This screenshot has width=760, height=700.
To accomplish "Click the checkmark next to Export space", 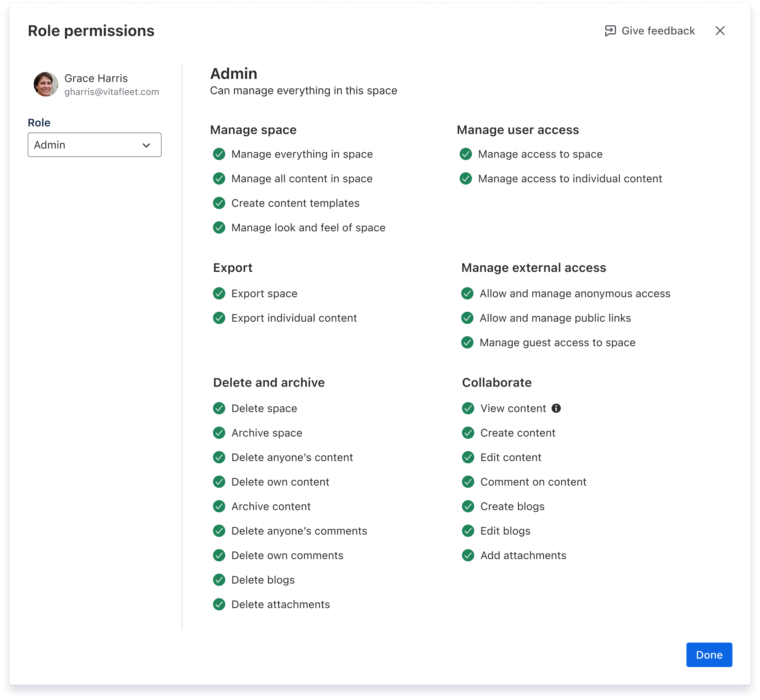I will pyautogui.click(x=219, y=294).
